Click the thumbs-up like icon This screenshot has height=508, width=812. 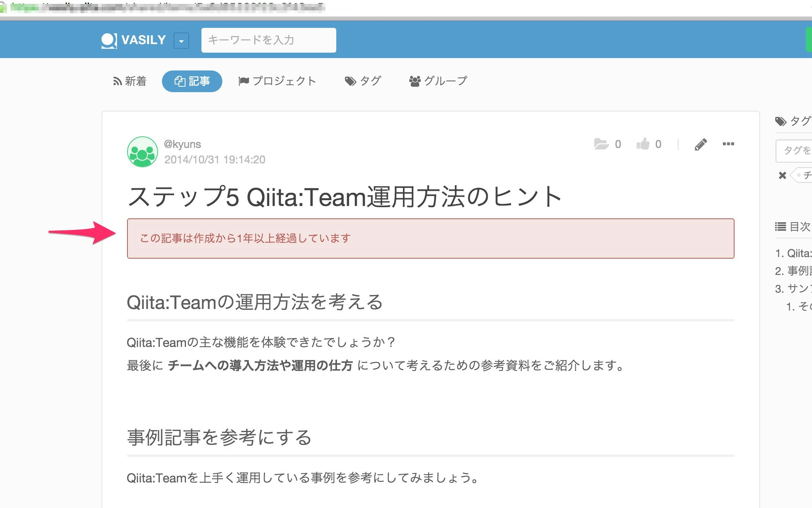[x=643, y=144]
